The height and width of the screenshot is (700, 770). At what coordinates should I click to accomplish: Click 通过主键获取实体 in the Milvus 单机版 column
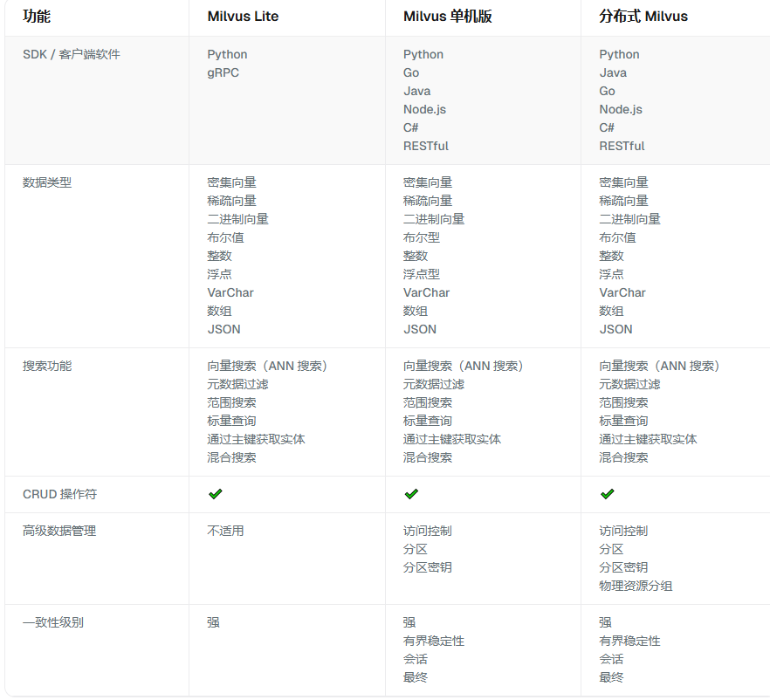coord(452,439)
